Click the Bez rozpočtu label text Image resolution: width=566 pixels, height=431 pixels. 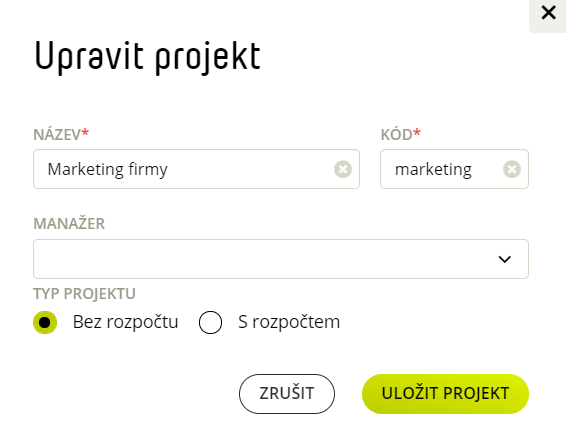coord(125,322)
